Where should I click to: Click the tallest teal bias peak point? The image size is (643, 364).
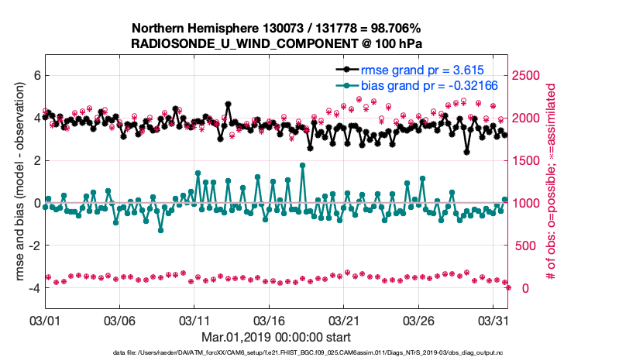point(302,165)
